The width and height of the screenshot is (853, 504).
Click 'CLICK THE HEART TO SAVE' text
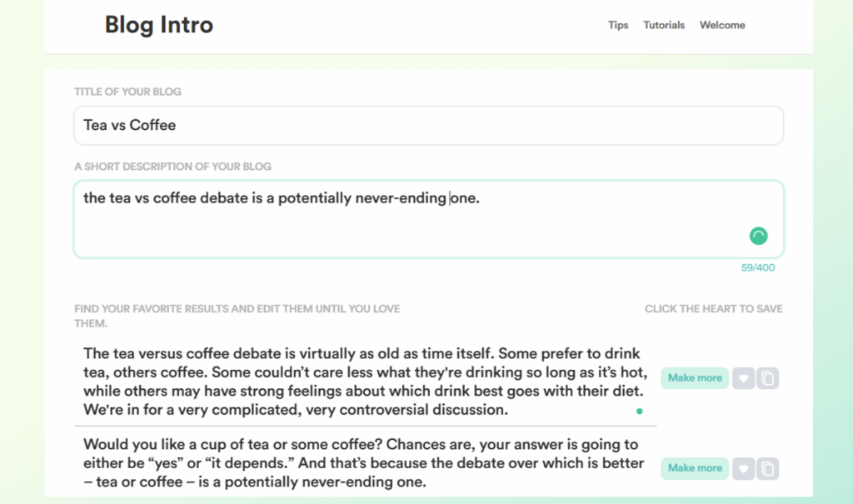(x=714, y=308)
